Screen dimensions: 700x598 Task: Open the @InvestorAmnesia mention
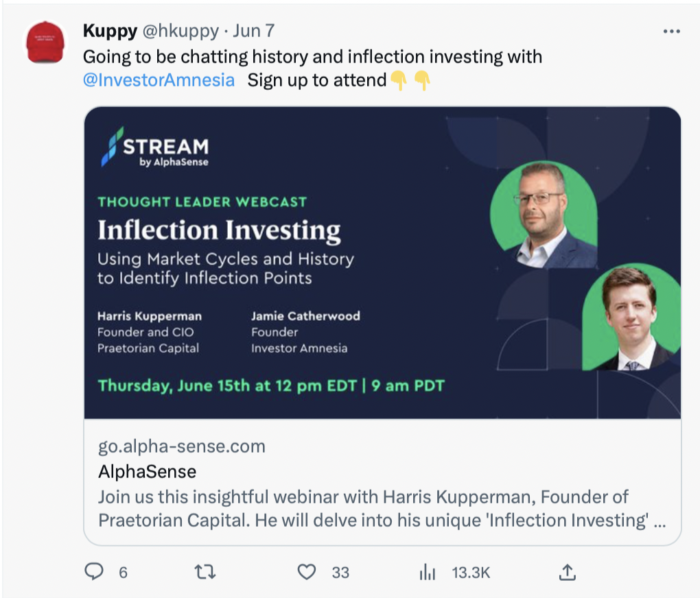click(159, 80)
